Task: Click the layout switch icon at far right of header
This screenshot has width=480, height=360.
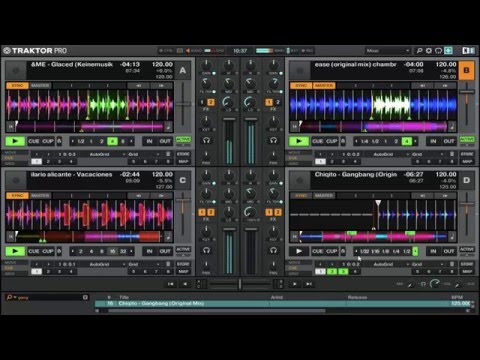Action: pyautogui.click(x=468, y=51)
